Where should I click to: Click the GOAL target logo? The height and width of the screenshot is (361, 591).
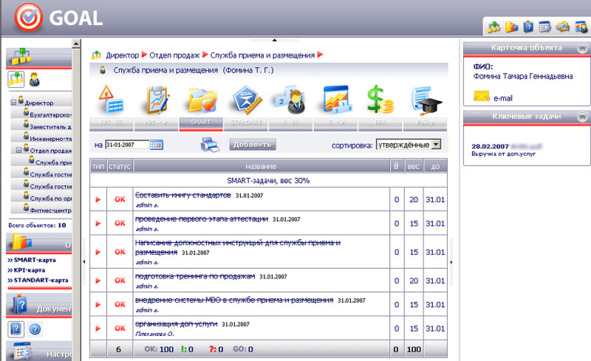pos(28,17)
